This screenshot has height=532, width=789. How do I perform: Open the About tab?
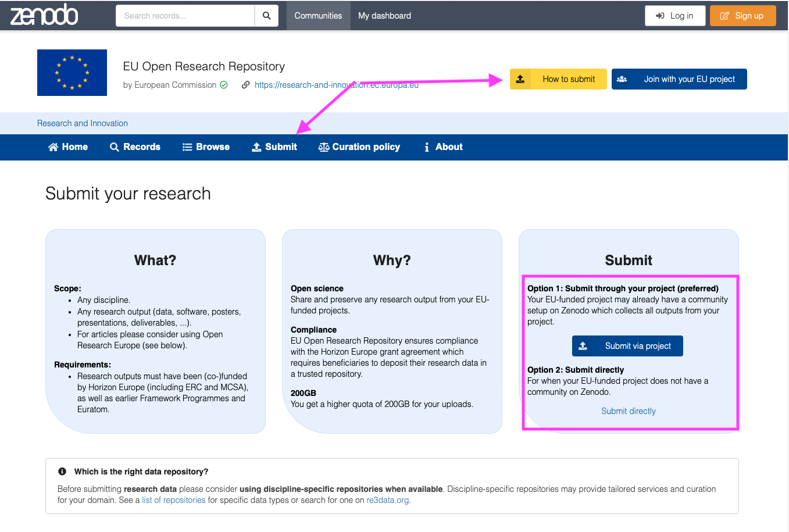(x=444, y=147)
